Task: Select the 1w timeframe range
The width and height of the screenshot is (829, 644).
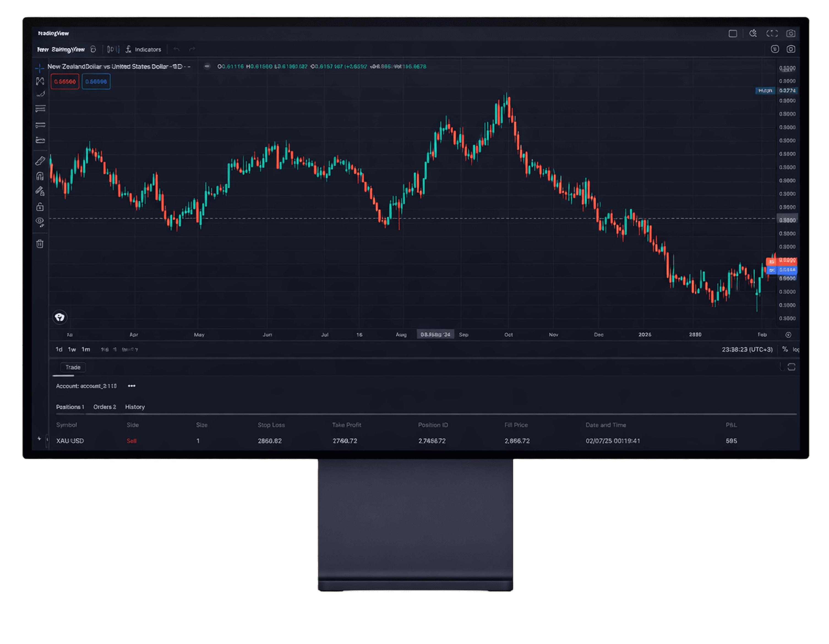Action: click(x=72, y=350)
